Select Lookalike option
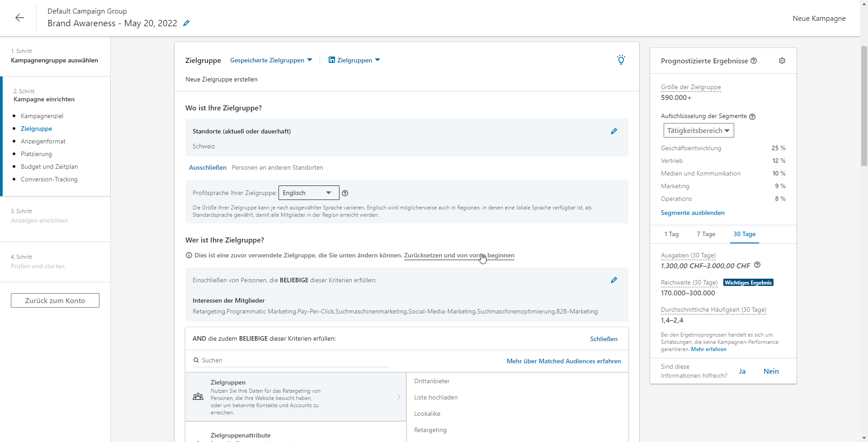Screen dimensions: 868x442 (x=427, y=413)
